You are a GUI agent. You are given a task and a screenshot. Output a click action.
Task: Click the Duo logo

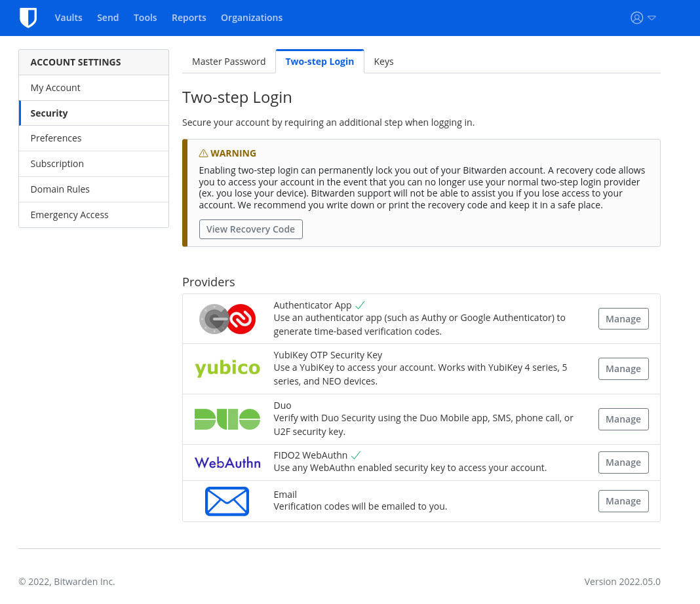click(227, 419)
